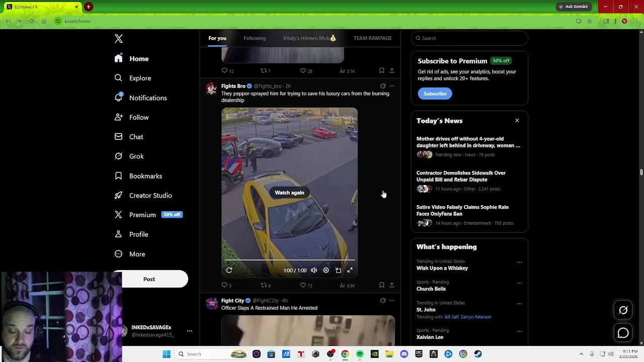Open more options for Xaivian Lee trend

tap(519, 331)
